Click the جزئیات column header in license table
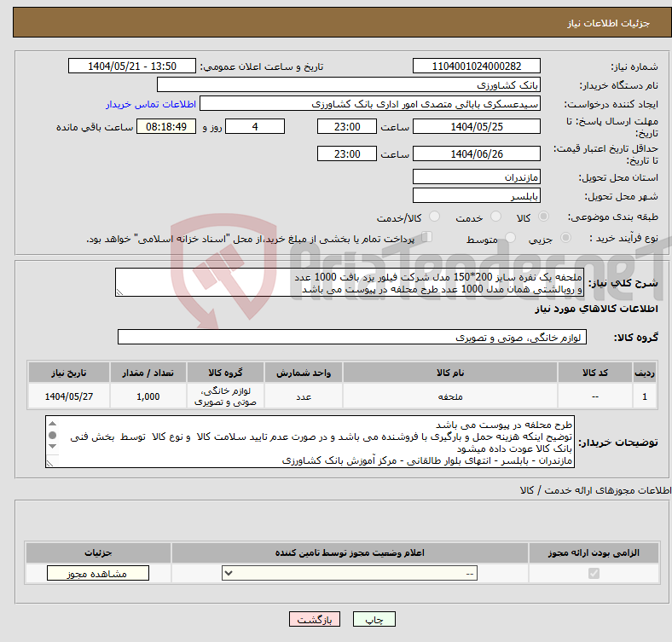 click(98, 552)
